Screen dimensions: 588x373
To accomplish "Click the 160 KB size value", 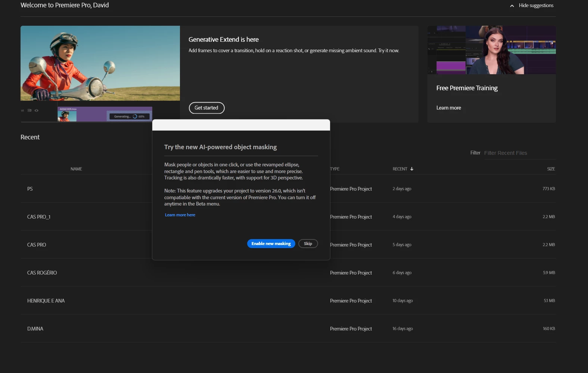I will tap(549, 329).
